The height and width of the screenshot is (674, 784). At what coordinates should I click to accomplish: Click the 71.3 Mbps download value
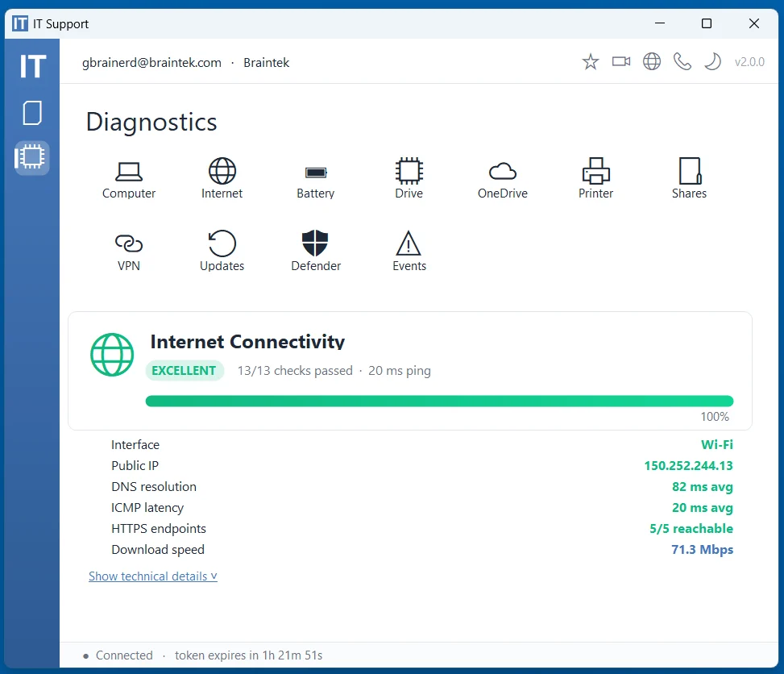click(x=702, y=549)
